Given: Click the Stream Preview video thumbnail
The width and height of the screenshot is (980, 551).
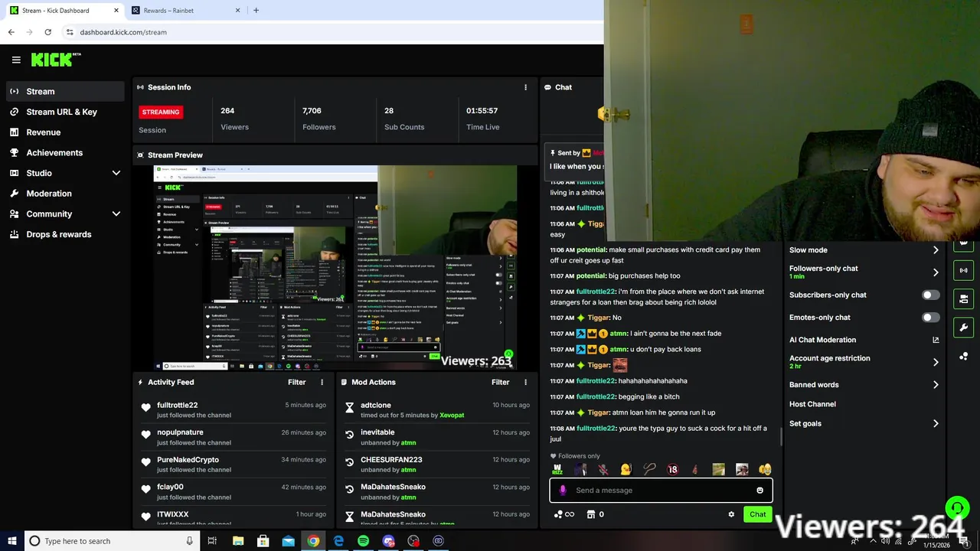Looking at the screenshot, I should click(x=335, y=268).
